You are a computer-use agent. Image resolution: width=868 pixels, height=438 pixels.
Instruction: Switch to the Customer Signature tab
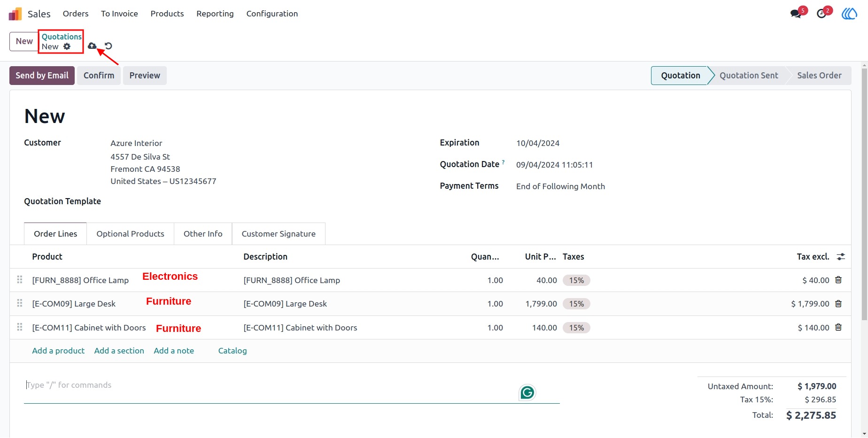279,234
